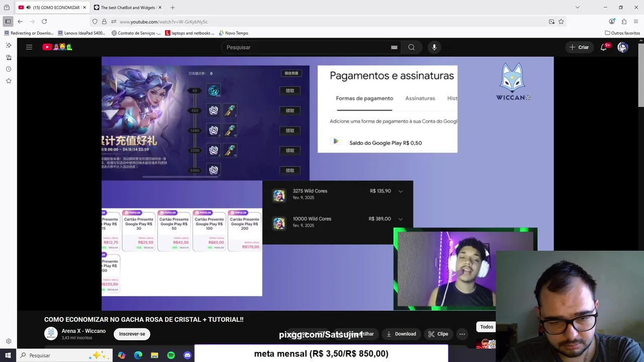
Task: Toggle picture-in-picture icon in address bar
Action: point(551,22)
